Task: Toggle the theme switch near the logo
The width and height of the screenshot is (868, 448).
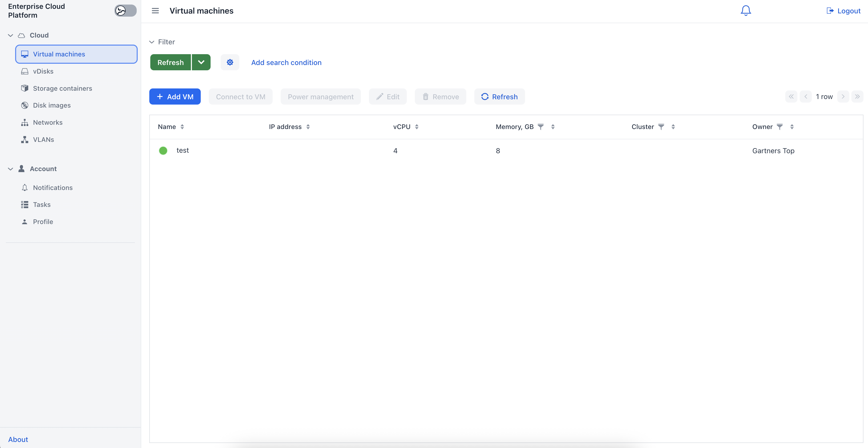Action: [125, 10]
